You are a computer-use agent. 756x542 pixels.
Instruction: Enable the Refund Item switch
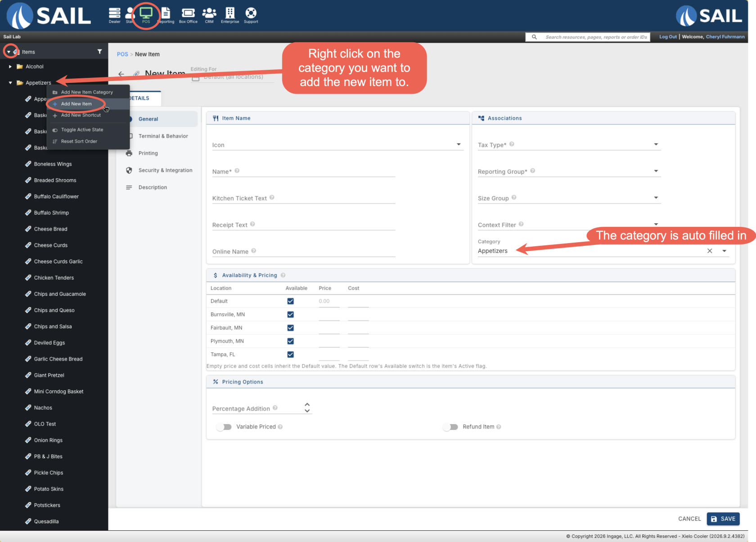450,427
